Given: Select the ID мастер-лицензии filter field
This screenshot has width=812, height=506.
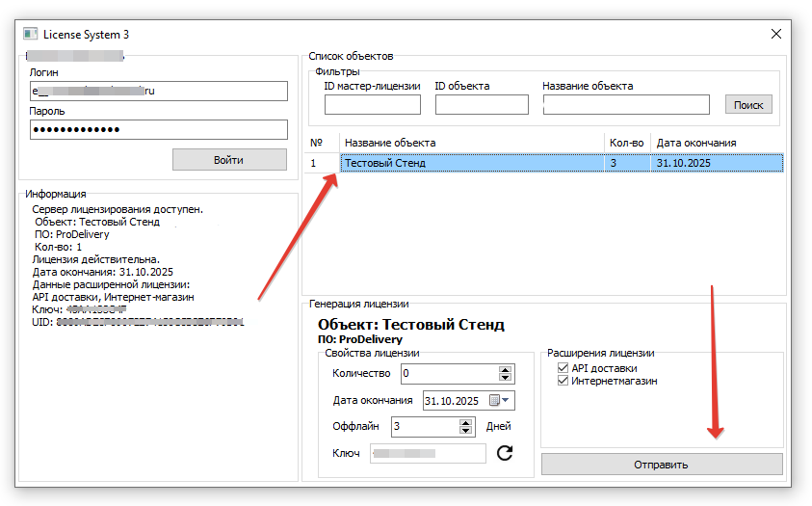Looking at the screenshot, I should tap(372, 105).
